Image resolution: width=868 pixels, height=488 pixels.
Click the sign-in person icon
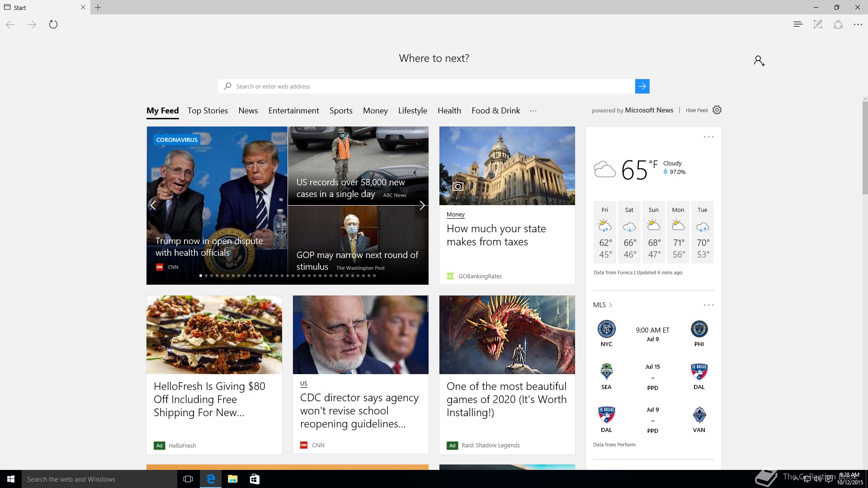point(759,61)
